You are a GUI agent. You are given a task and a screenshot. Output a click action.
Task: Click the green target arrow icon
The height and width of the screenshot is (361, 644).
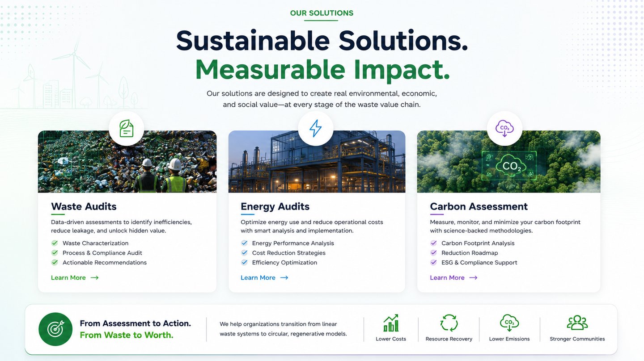pos(55,329)
